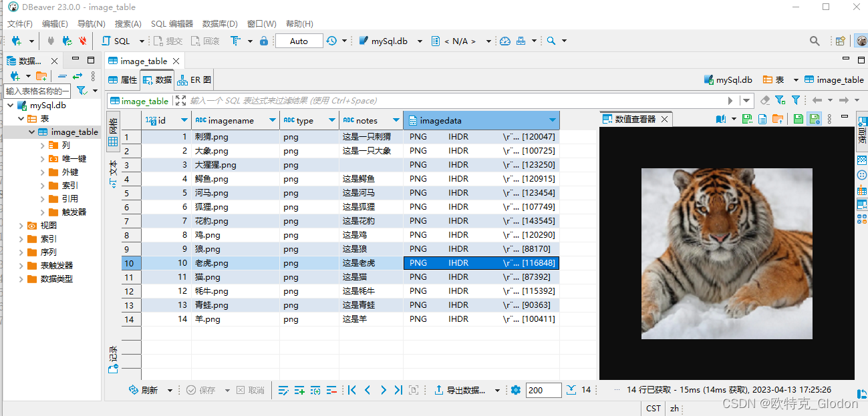The image size is (868, 416).
Task: Collapse the image_table tree node
Action: pos(31,132)
